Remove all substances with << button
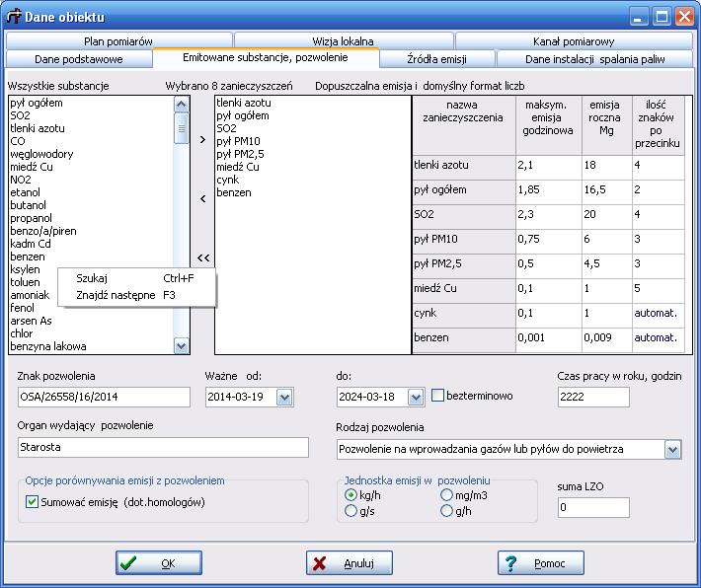 pos(203,257)
